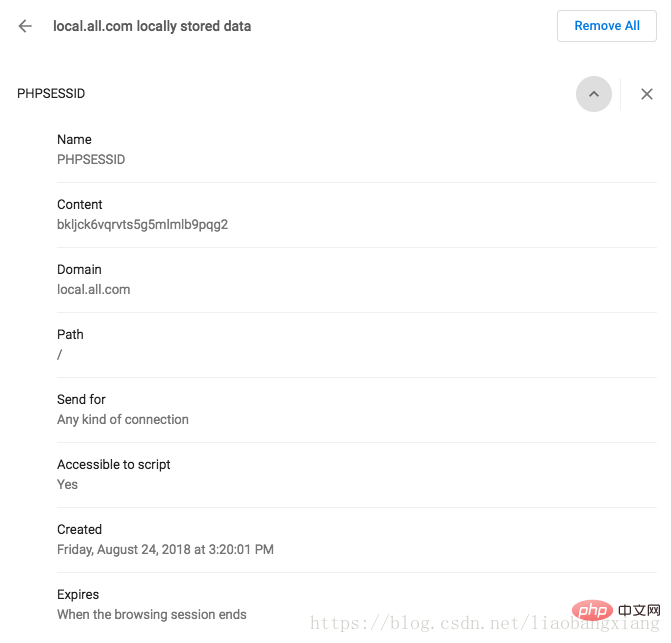Viewport: 671px width, 643px height.
Task: Click 'When the browsing session ends' text
Action: (x=152, y=614)
